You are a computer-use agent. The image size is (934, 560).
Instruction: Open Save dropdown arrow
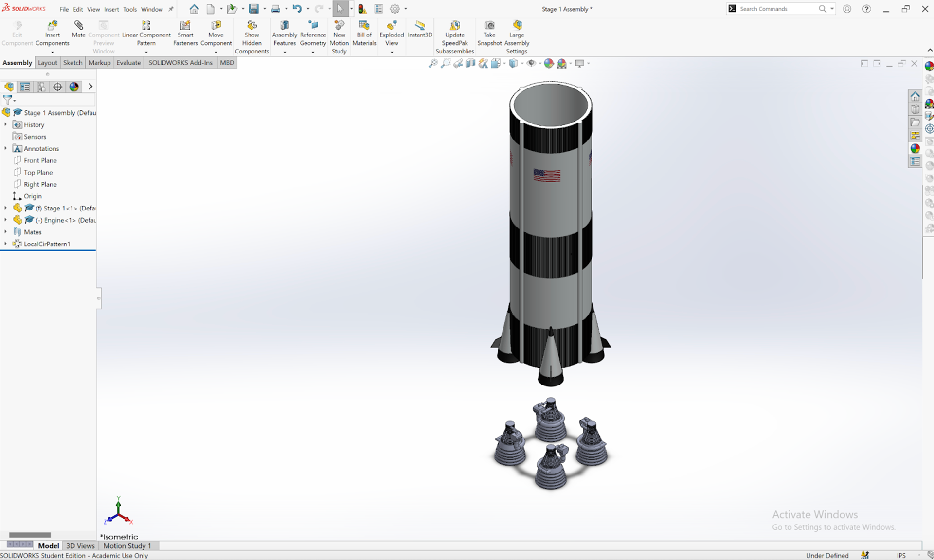tap(264, 9)
